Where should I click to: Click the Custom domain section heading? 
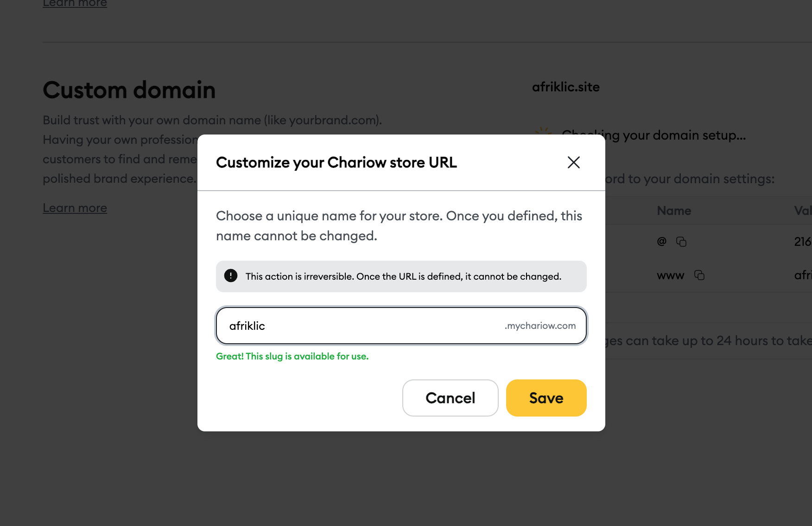point(129,90)
